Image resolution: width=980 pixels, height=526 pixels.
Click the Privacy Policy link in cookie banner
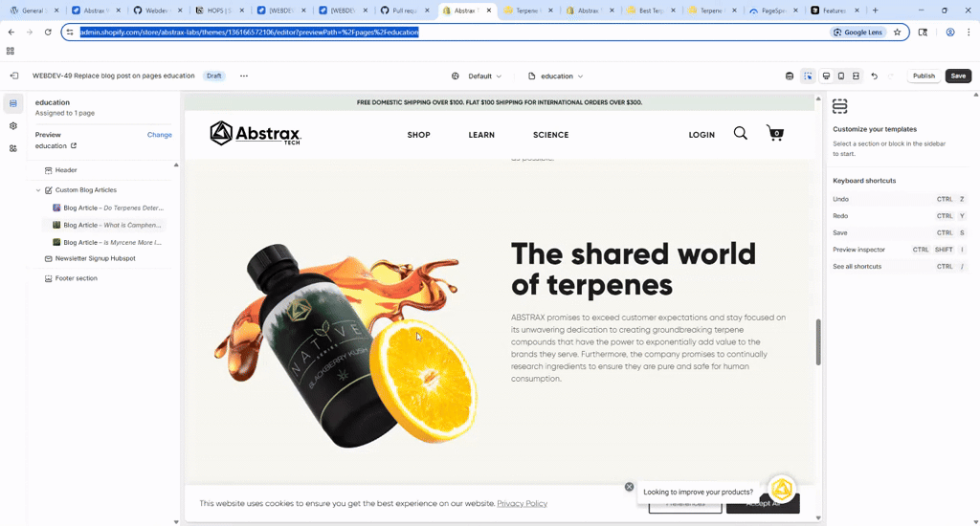click(x=522, y=503)
